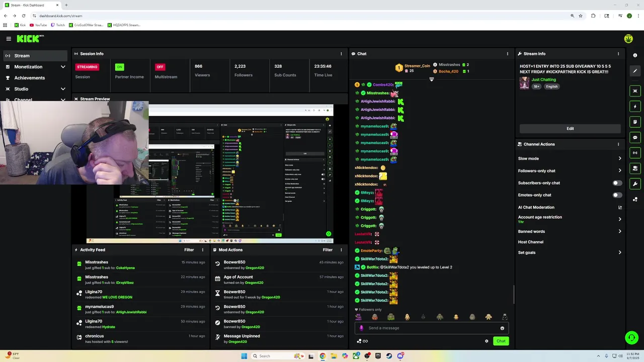Screen dimensions: 644x362
Task: Toggle the stream preview widget icon in sidebar
Action: click(635, 91)
